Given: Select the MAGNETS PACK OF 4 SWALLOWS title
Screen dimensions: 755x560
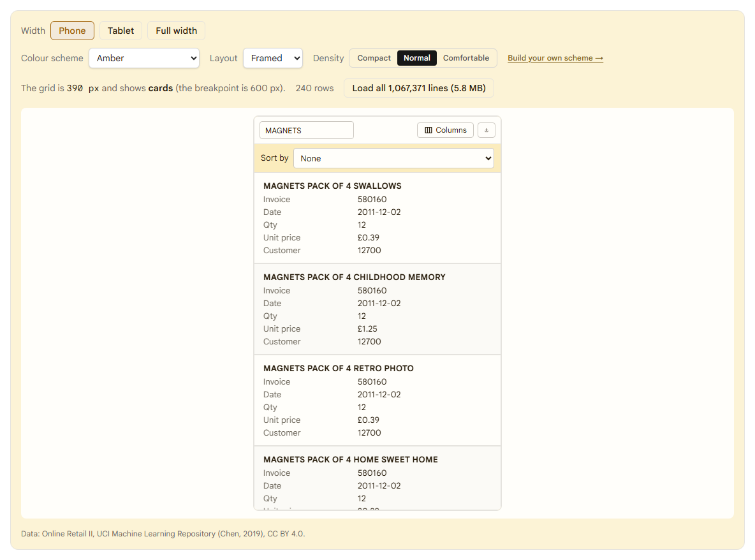Looking at the screenshot, I should tap(332, 186).
